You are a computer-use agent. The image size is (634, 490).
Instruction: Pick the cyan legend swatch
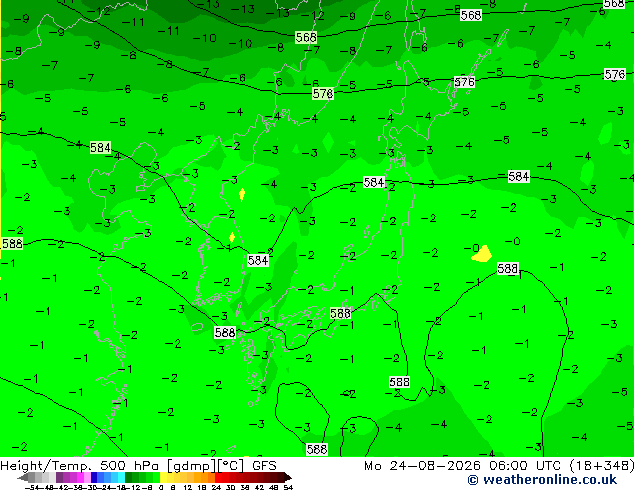tap(121, 477)
